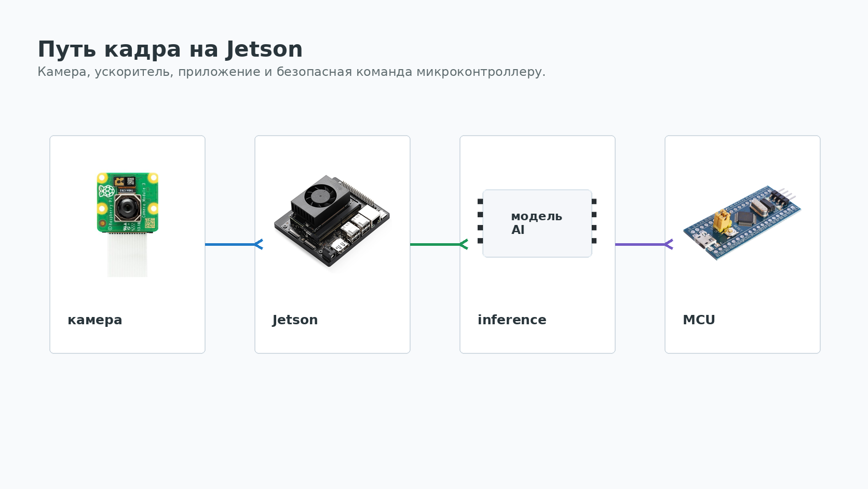
Task: Click the Raspberry Pi camera module image
Action: point(127,224)
